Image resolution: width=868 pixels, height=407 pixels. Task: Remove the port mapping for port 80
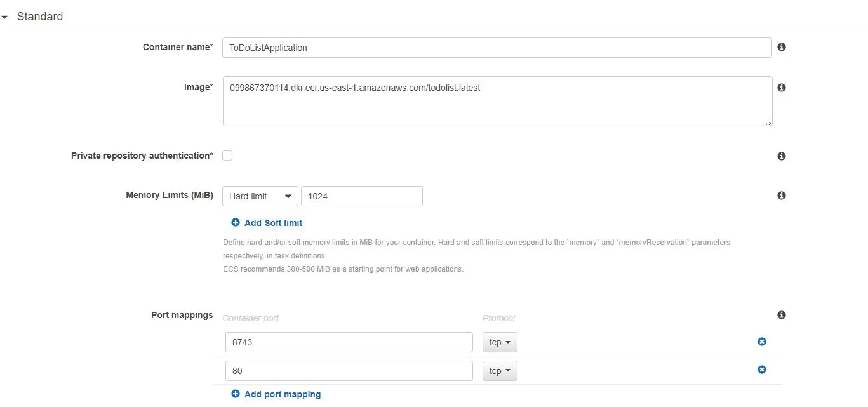761,370
